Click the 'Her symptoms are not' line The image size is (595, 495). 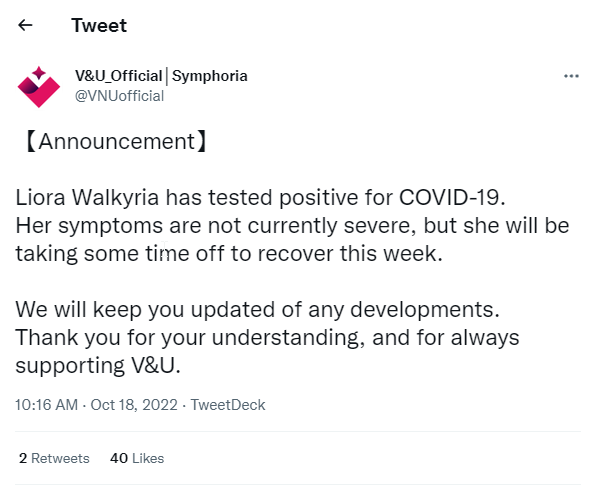[x=292, y=225]
